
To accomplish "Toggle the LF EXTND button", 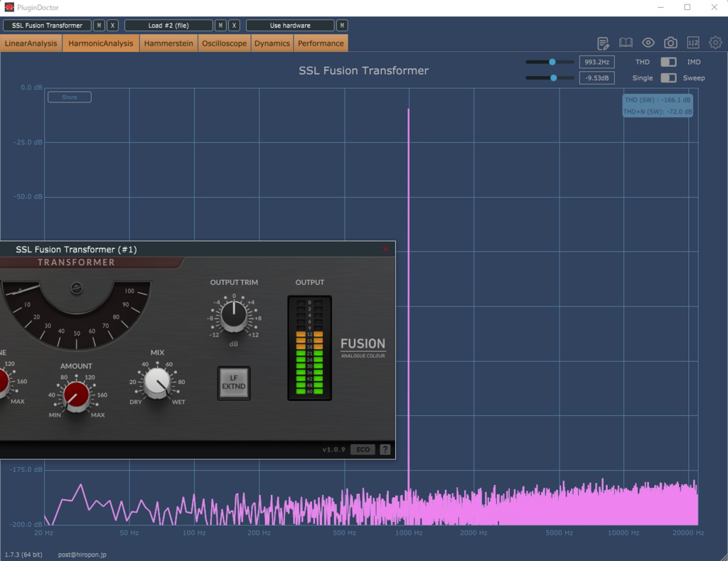I will click(x=233, y=383).
